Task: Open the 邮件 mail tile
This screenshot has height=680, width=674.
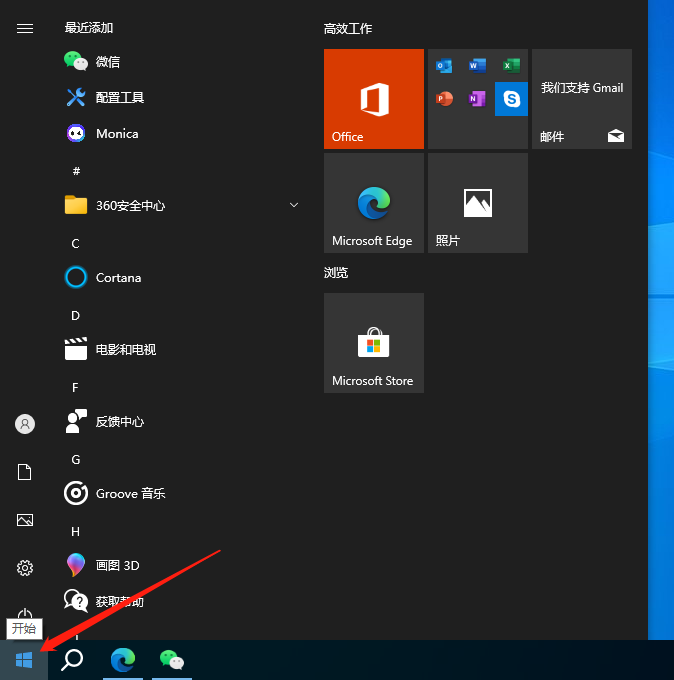Action: tap(581, 99)
